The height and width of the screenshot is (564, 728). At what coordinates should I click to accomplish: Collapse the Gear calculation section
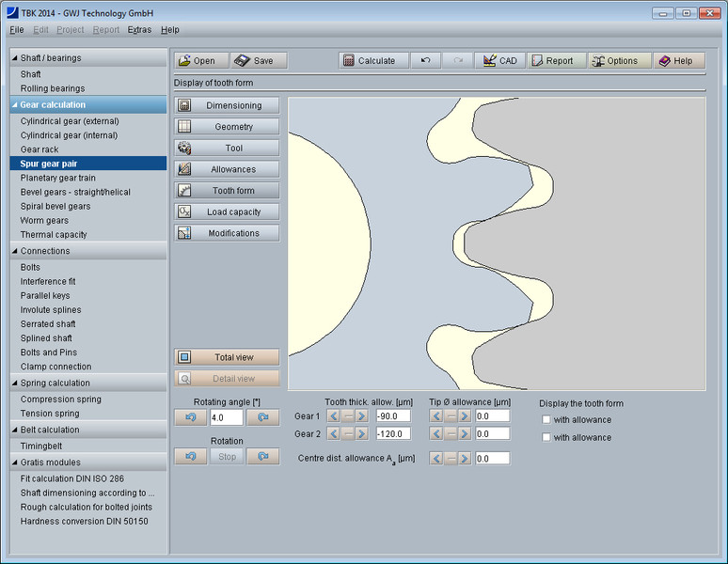point(14,104)
